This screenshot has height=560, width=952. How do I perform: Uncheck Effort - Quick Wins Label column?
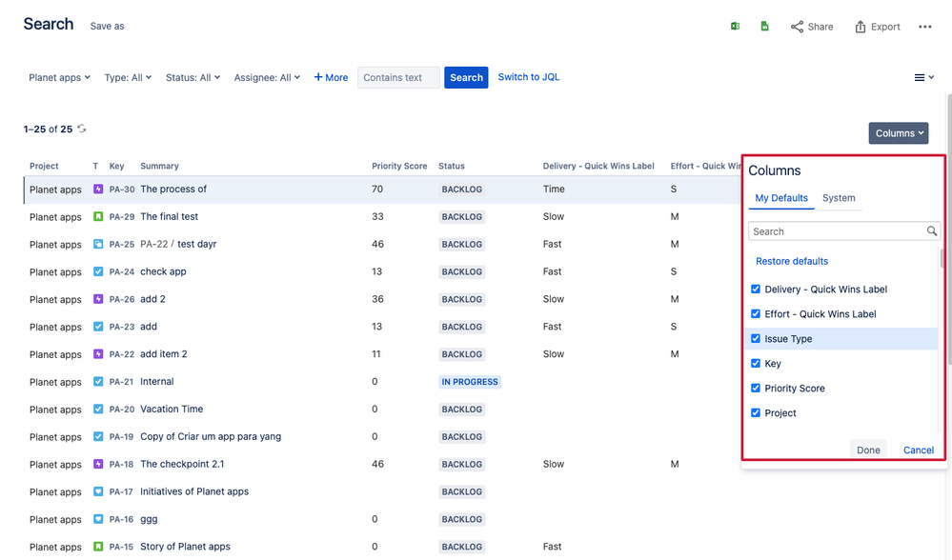pos(756,313)
